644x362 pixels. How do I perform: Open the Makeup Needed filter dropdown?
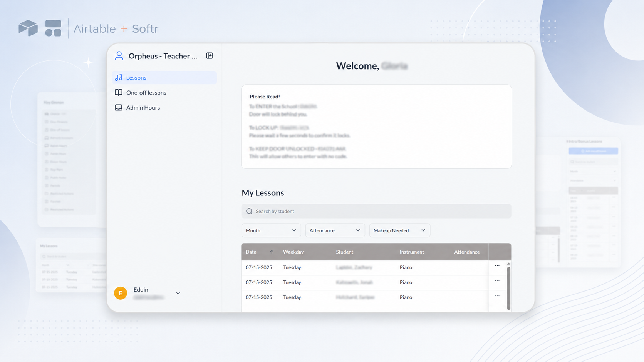tap(400, 230)
